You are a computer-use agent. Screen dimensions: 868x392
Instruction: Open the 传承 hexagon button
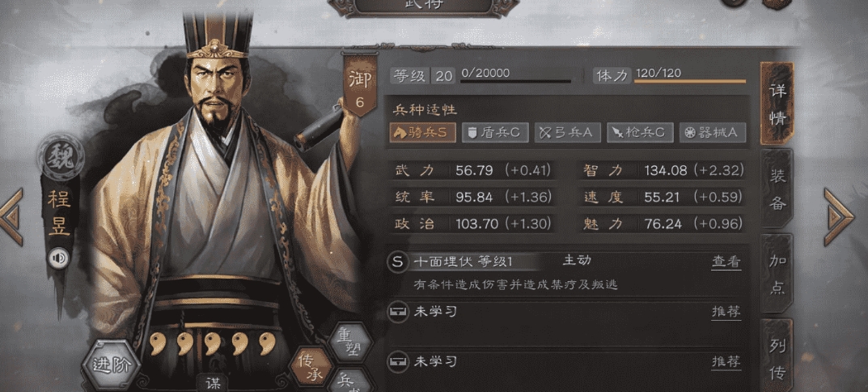coord(311,367)
